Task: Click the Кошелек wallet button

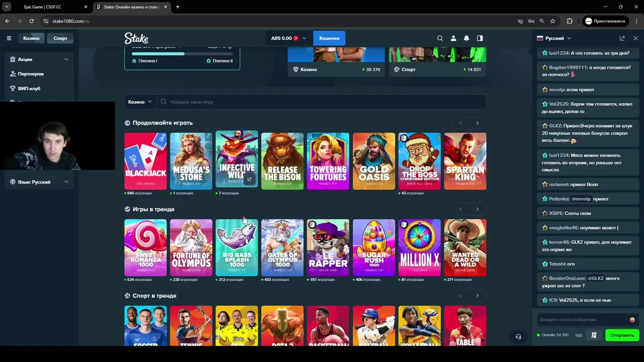Action: click(x=329, y=38)
